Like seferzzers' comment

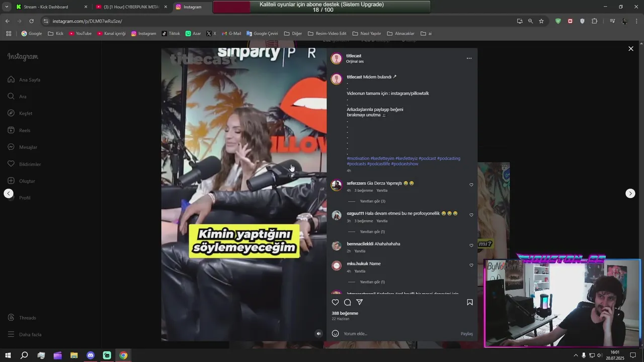tap(471, 185)
